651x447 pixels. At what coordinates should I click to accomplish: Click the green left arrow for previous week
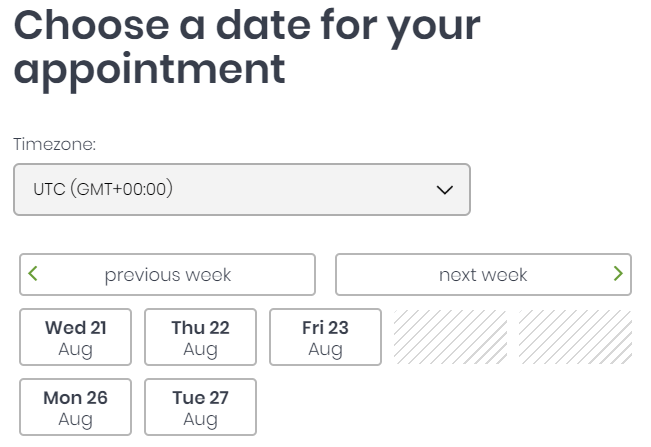tap(33, 274)
